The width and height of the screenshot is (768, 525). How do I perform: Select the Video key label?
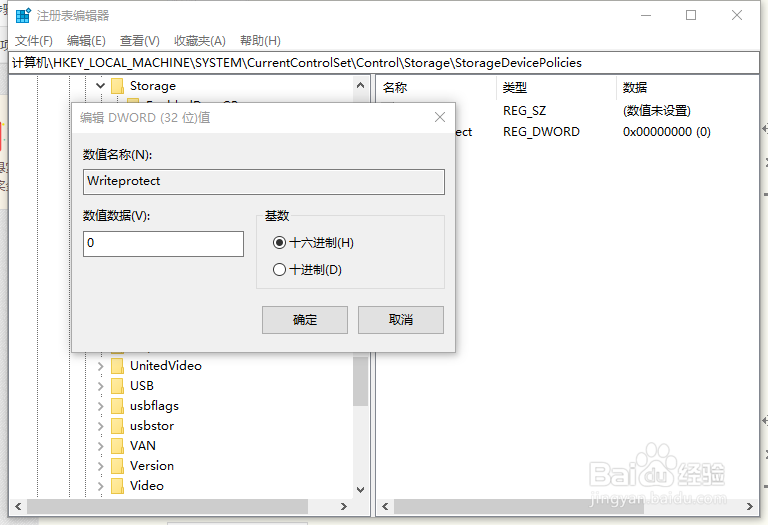146,486
